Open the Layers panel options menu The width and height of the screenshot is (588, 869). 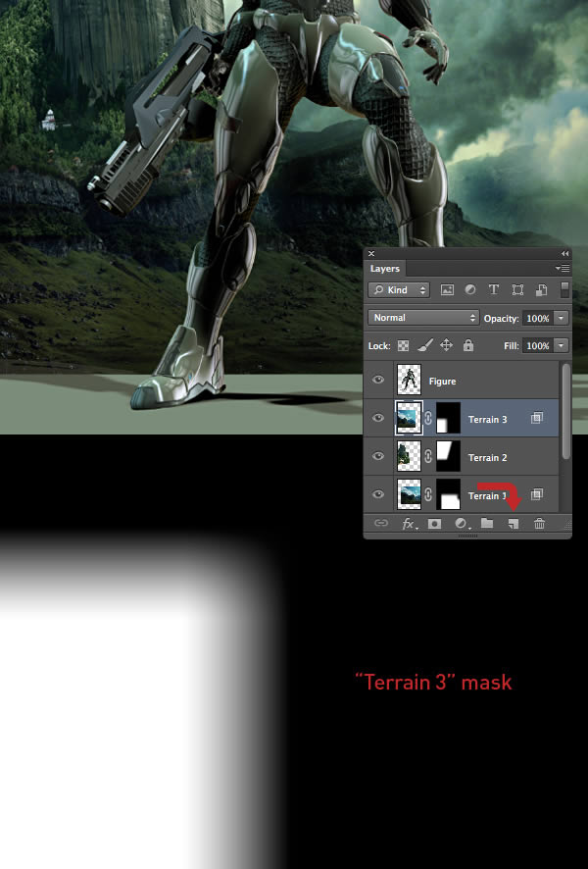pyautogui.click(x=563, y=268)
